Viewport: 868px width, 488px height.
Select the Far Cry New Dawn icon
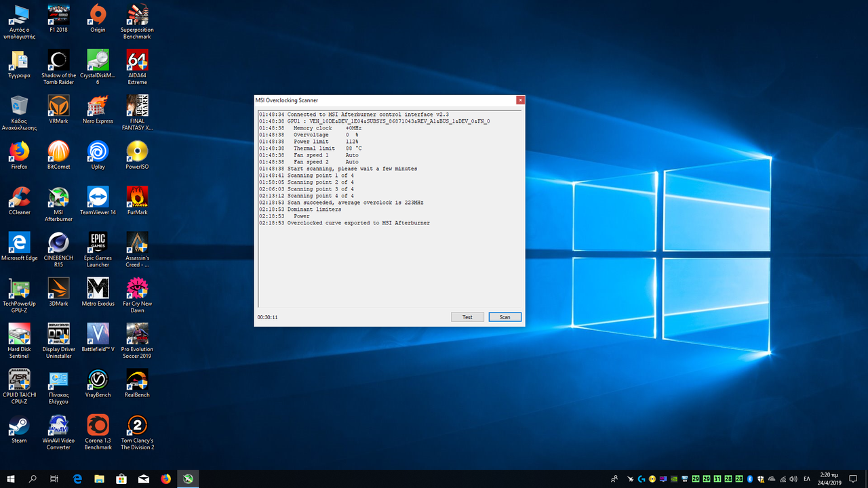[x=137, y=295]
